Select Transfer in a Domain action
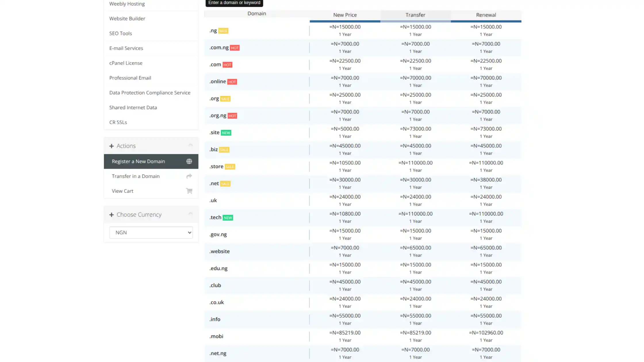The image size is (644, 362). [151, 176]
